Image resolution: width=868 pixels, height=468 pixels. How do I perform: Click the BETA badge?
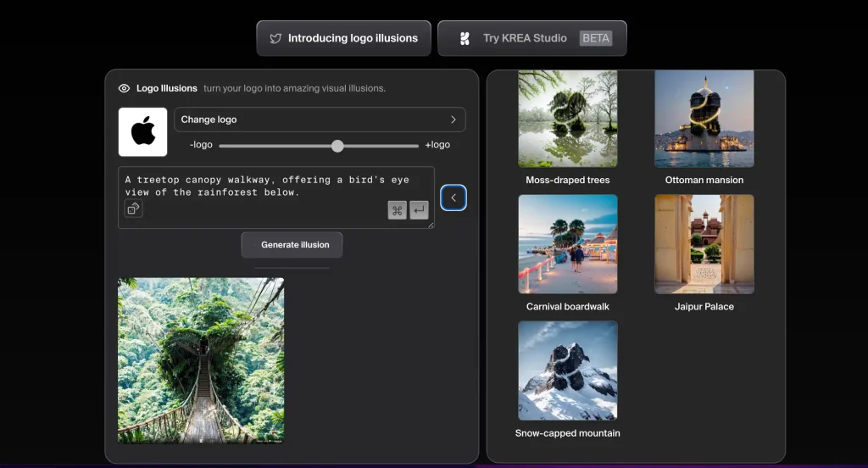[x=596, y=38]
